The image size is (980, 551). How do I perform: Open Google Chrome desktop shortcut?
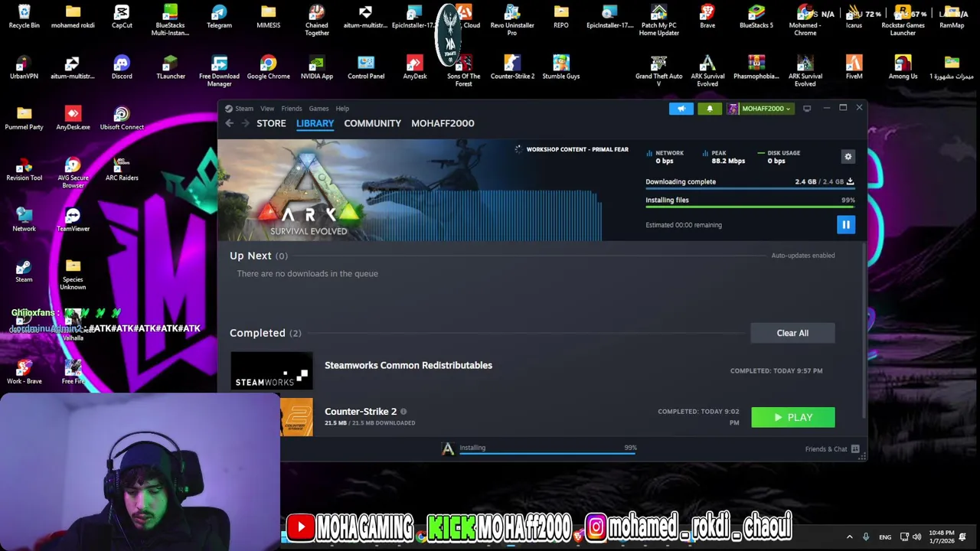pos(268,67)
